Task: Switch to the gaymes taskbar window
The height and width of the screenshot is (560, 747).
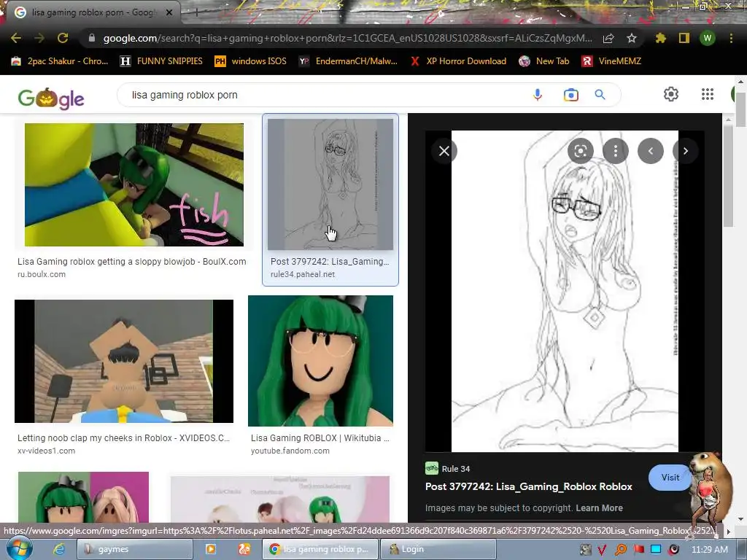Action: (x=135, y=549)
